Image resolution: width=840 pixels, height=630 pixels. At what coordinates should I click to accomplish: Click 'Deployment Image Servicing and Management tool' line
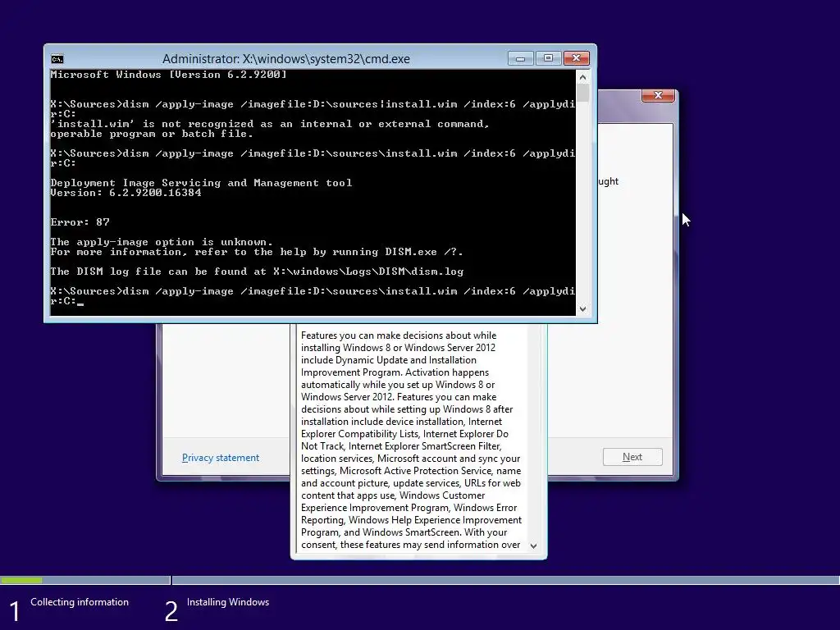click(201, 183)
